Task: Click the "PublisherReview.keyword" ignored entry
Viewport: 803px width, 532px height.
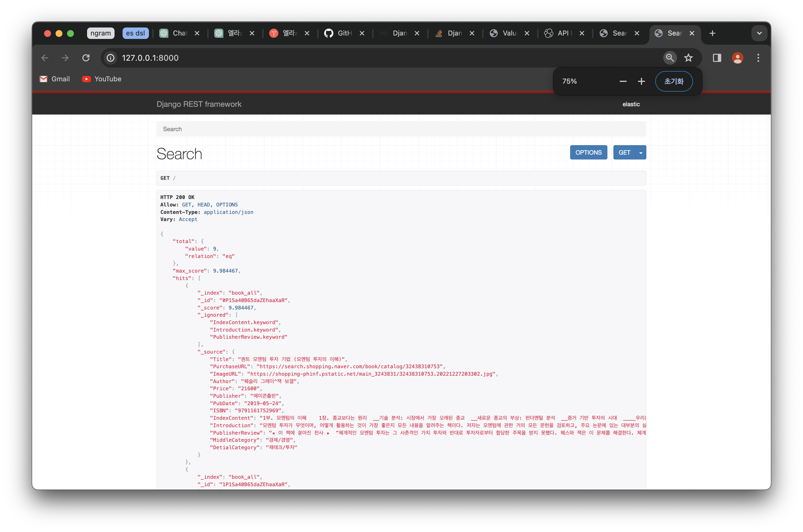Action: pos(248,337)
